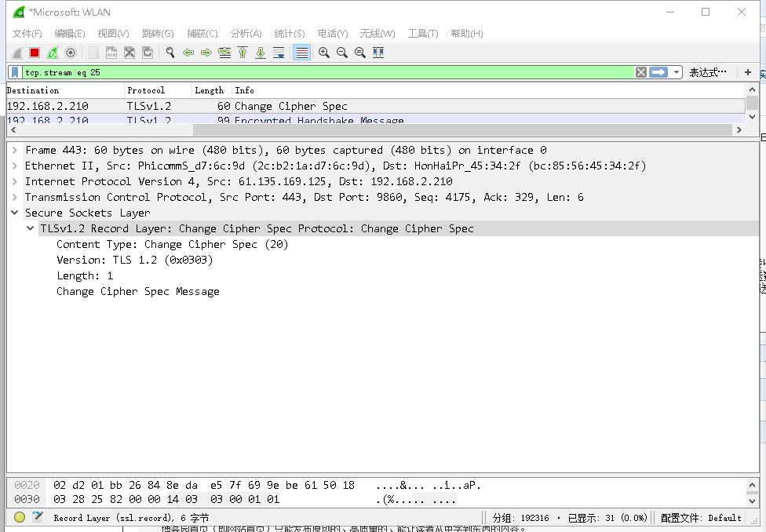766x532 pixels.
Task: Select the Change Cipher Spec Message line
Action: tap(138, 291)
